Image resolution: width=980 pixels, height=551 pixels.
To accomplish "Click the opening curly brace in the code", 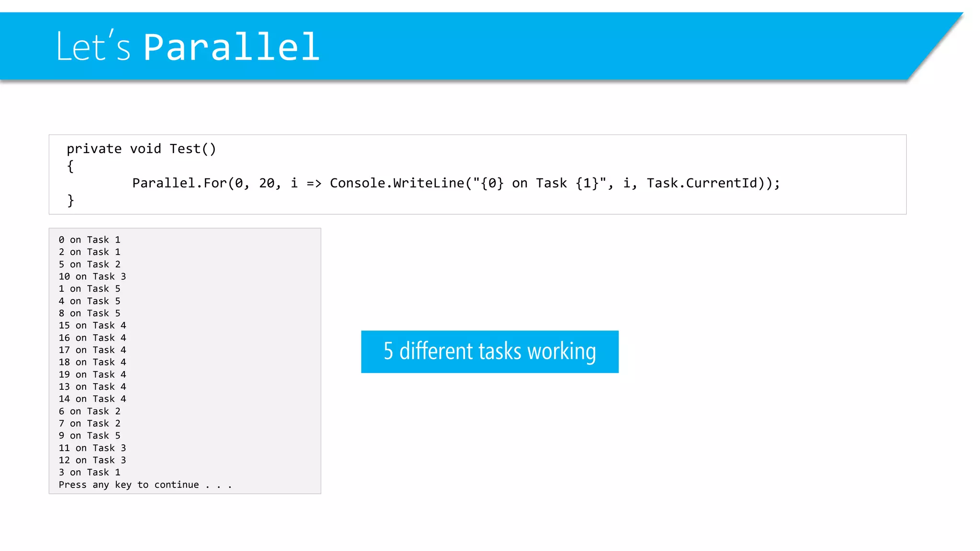I will (x=70, y=166).
